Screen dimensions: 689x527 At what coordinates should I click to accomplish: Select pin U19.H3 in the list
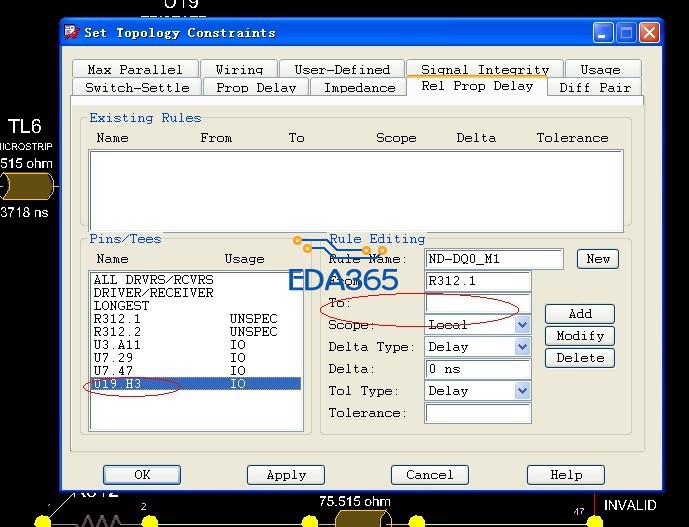196,383
